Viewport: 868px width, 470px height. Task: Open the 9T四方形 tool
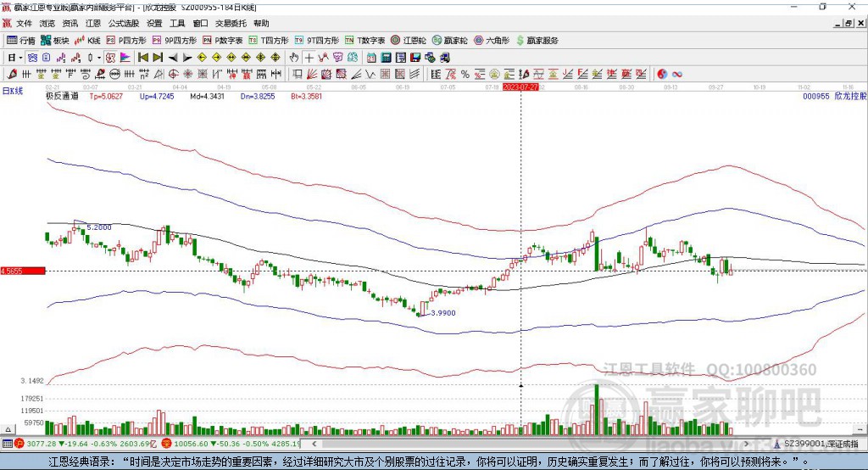317,41
